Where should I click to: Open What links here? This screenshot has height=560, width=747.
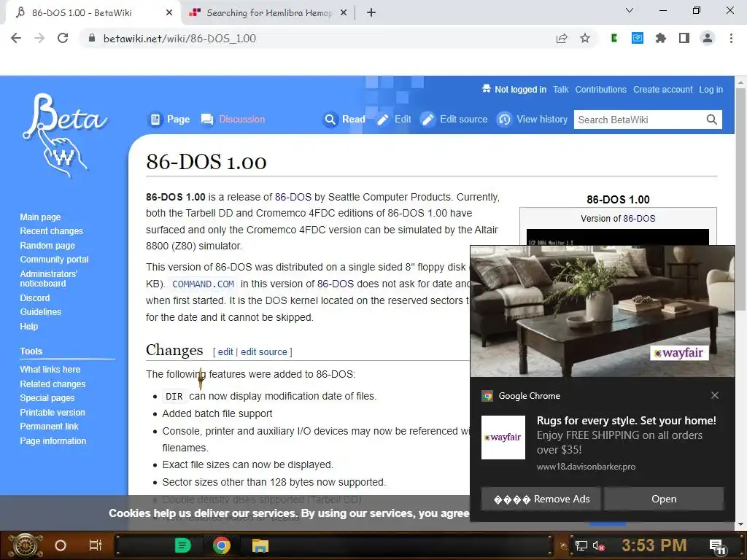pyautogui.click(x=50, y=370)
